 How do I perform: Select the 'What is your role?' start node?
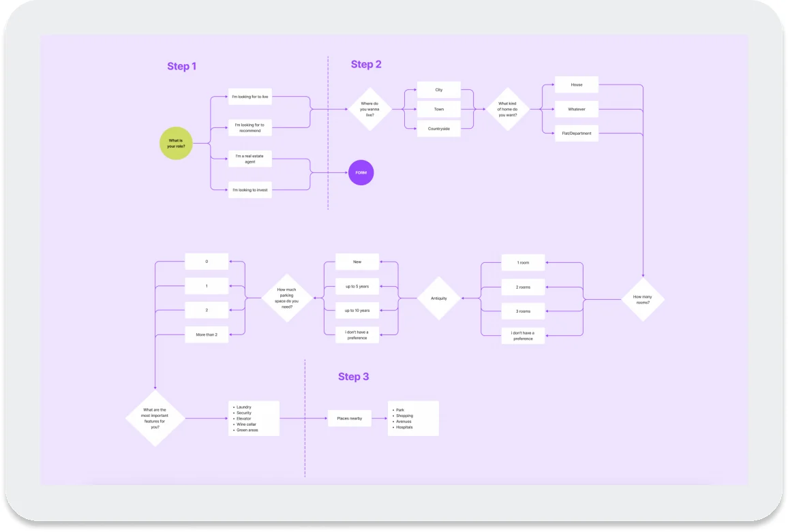(x=175, y=142)
